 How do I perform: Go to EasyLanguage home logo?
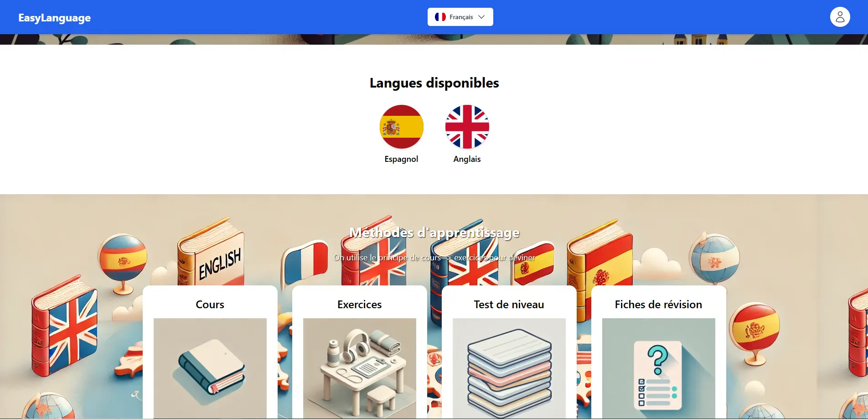[x=54, y=18]
